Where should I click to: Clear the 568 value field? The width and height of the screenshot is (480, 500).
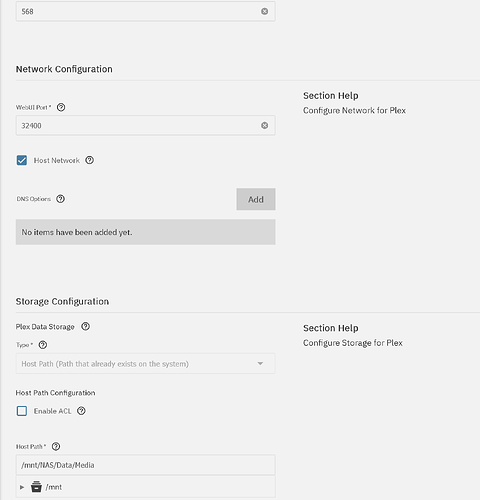[x=264, y=11]
